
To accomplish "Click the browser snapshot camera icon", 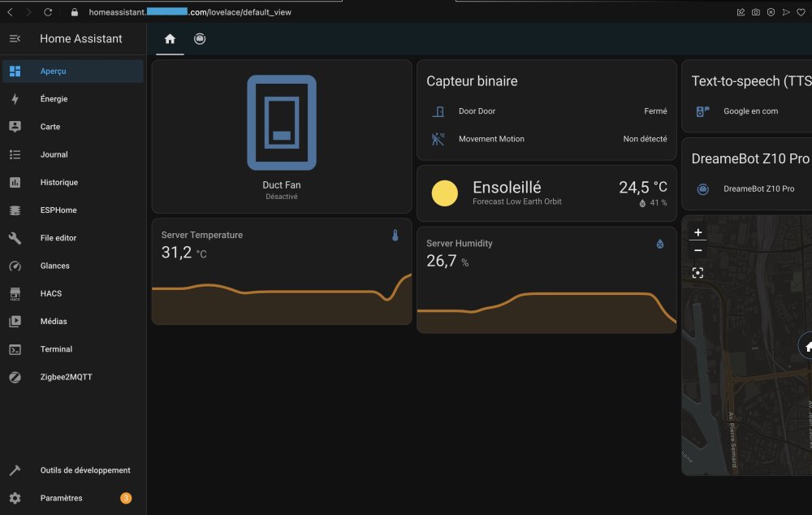I will 755,12.
